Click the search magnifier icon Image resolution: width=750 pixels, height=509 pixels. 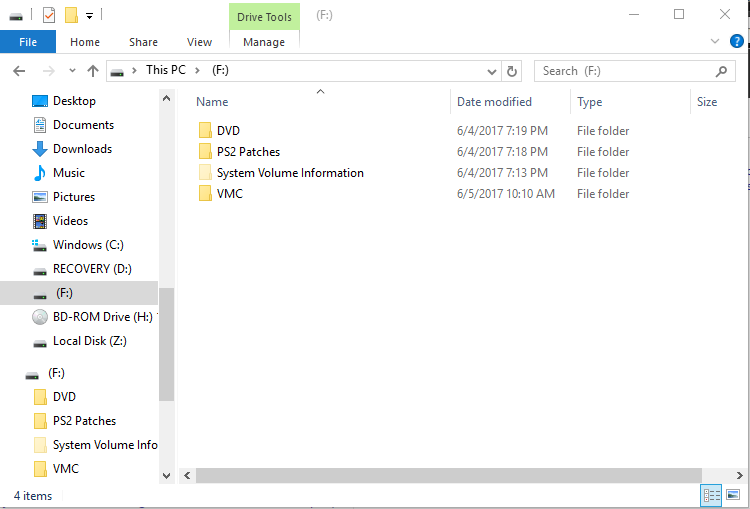pyautogui.click(x=721, y=71)
